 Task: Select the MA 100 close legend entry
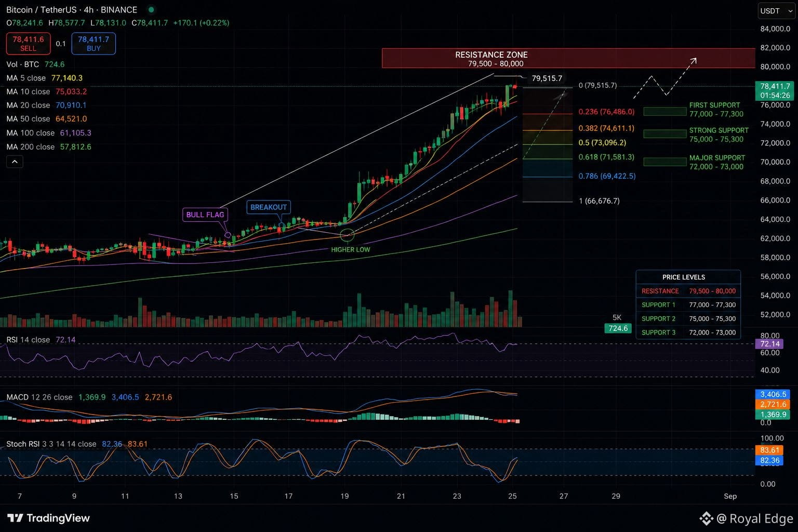(x=49, y=133)
